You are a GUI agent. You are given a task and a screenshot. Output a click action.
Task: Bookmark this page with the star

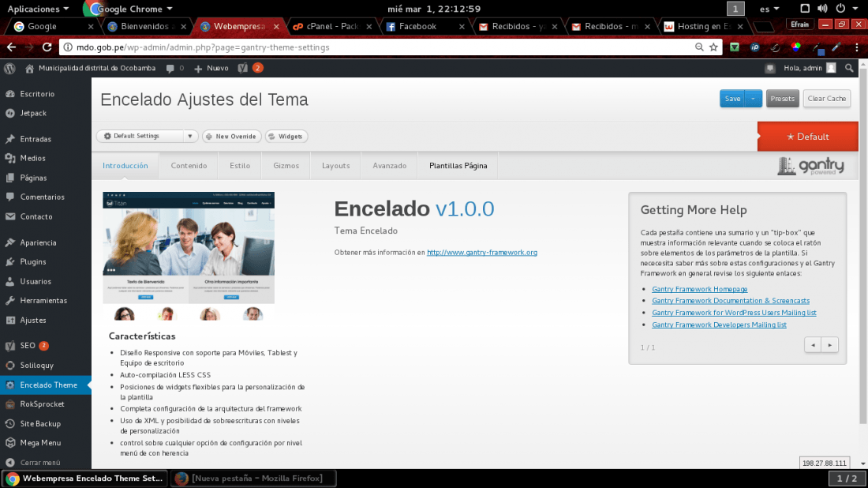point(713,47)
